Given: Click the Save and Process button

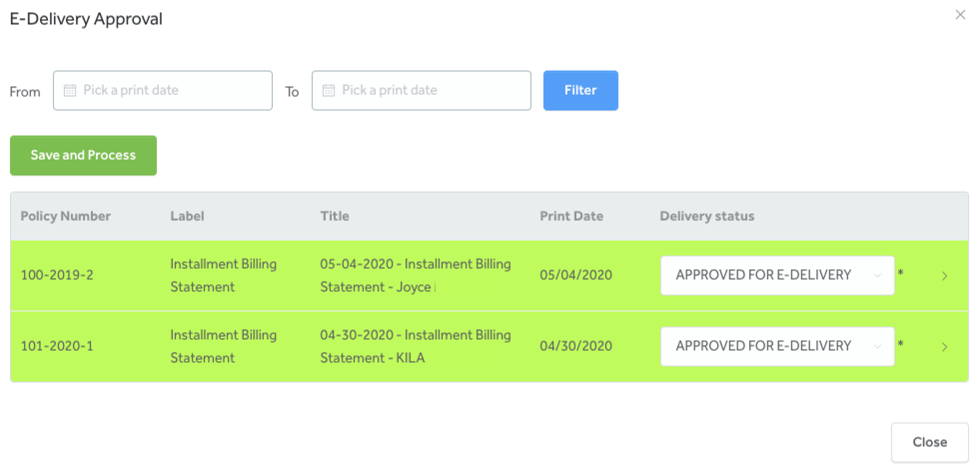Looking at the screenshot, I should click(83, 155).
